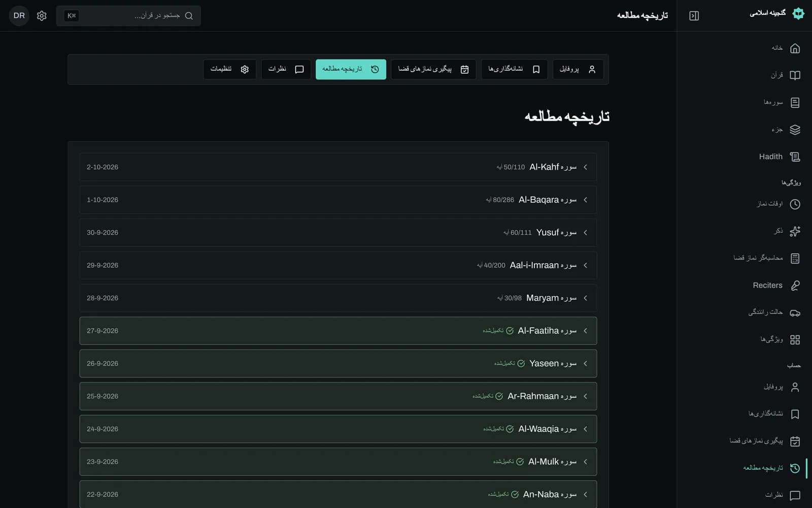
Task: Open sidebar profile link
Action: [x=782, y=387]
